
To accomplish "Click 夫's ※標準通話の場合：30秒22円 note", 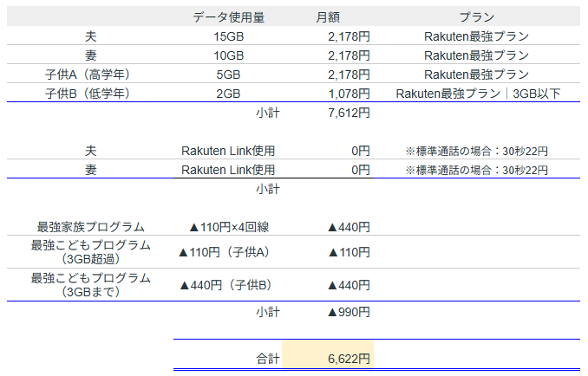I will pos(476,151).
